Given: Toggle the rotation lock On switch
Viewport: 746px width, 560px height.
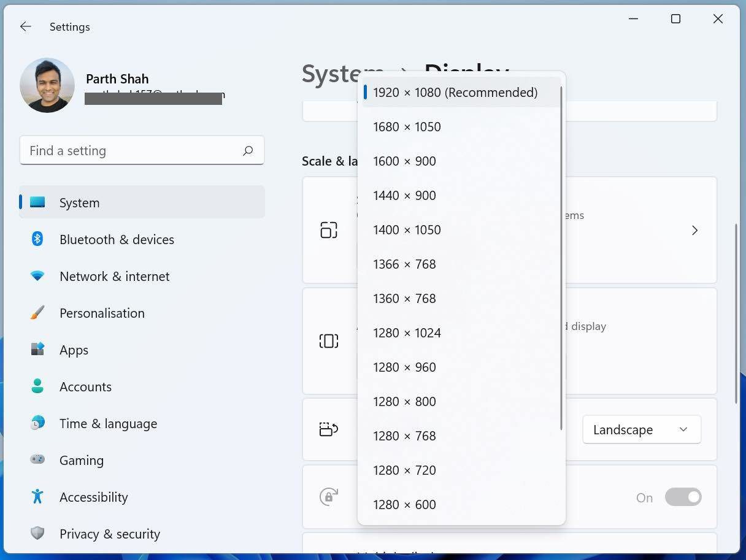Looking at the screenshot, I should 683,497.
